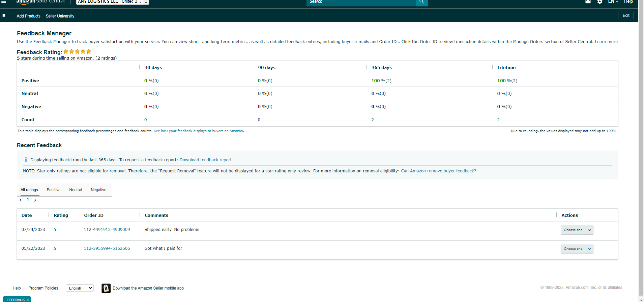Click the info icon in Recent Feedback notice

click(26, 160)
